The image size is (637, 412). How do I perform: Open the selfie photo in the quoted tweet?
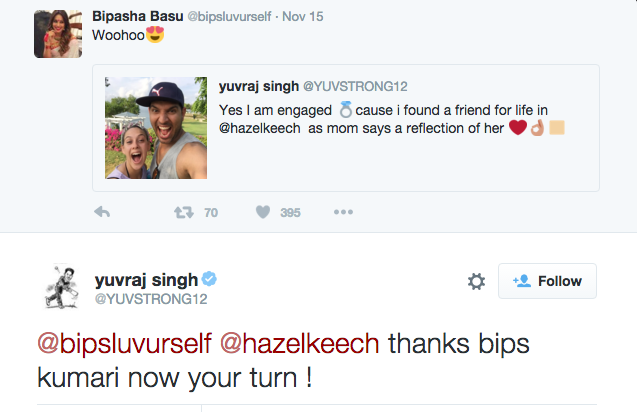(156, 128)
